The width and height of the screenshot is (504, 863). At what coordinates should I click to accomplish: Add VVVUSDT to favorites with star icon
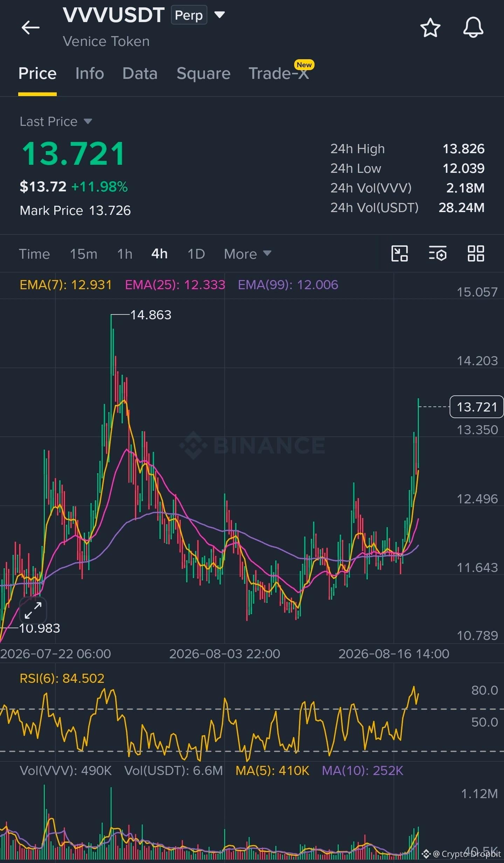(x=430, y=28)
